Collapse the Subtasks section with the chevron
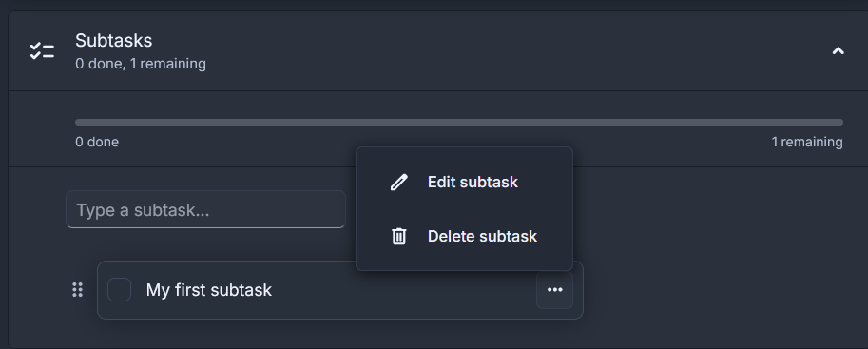 click(839, 51)
